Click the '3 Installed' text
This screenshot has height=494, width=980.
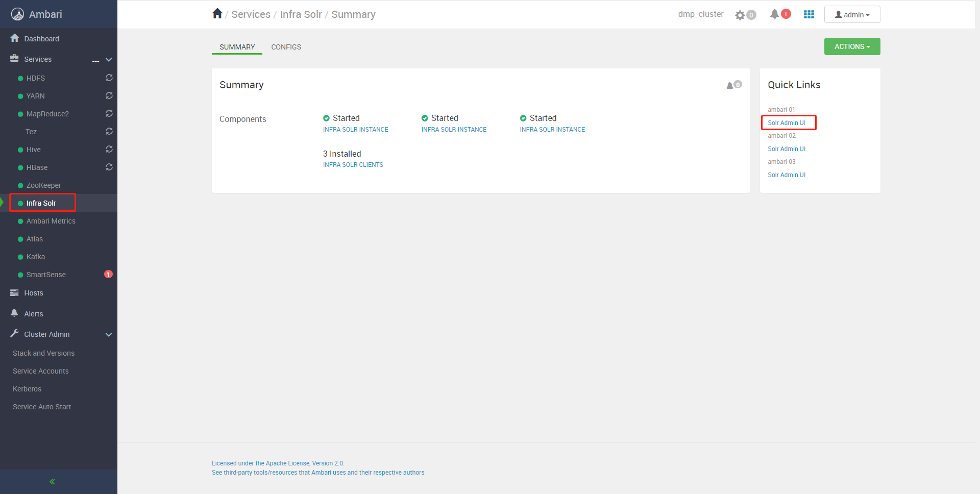[x=342, y=154]
